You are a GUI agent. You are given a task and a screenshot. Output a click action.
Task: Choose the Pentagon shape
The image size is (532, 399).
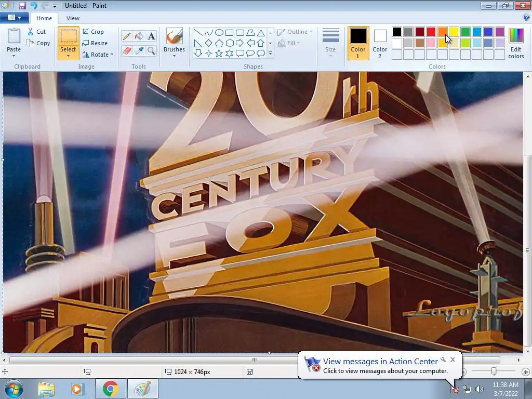coord(219,43)
